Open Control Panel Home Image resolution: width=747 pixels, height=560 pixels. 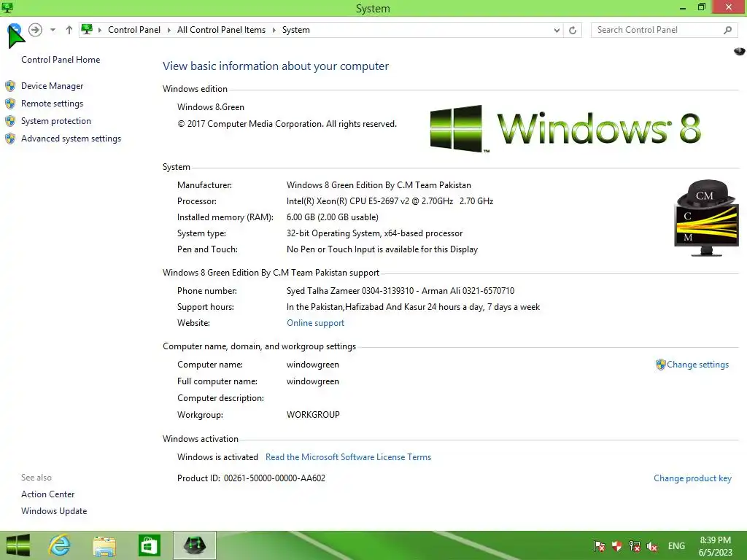coord(61,60)
